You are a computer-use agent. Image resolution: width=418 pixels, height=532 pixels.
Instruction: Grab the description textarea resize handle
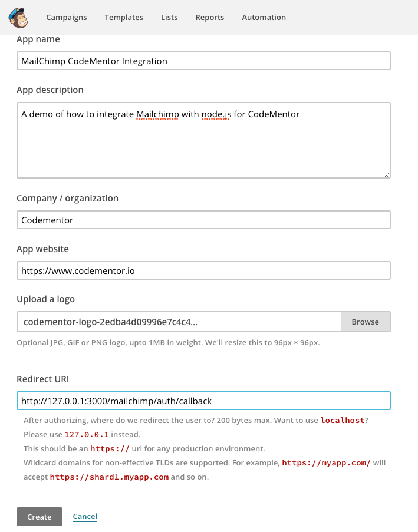pos(387,174)
